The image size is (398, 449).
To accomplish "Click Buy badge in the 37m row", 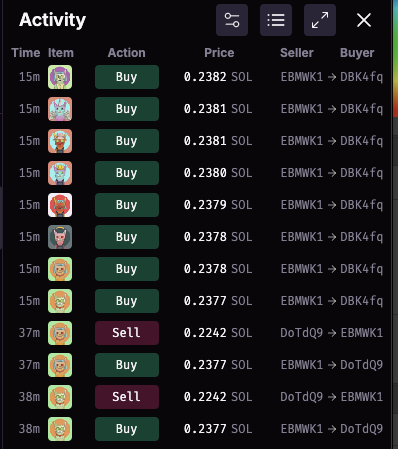I will (x=127, y=365).
